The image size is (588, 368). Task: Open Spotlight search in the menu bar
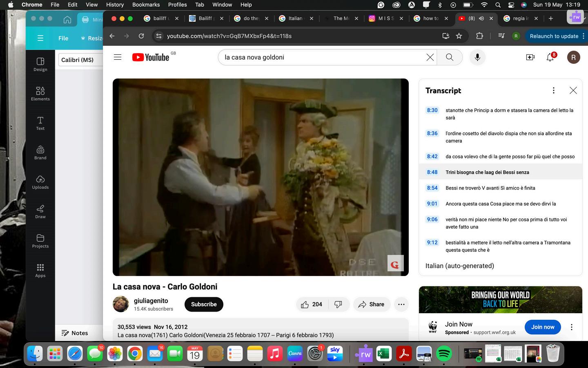498,4
